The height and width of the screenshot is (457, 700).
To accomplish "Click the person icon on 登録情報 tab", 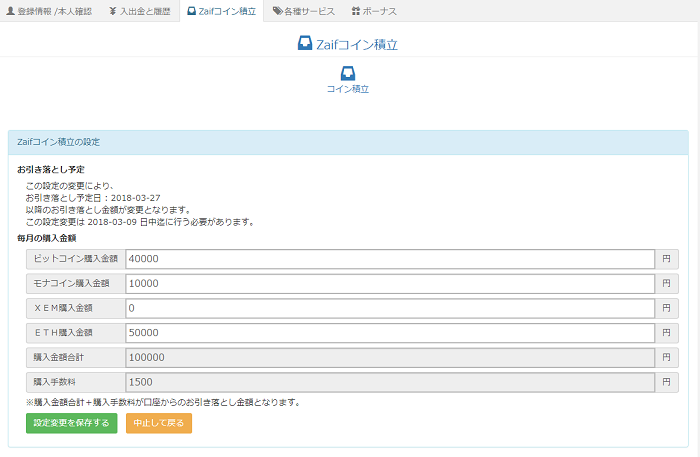I will coord(11,11).
